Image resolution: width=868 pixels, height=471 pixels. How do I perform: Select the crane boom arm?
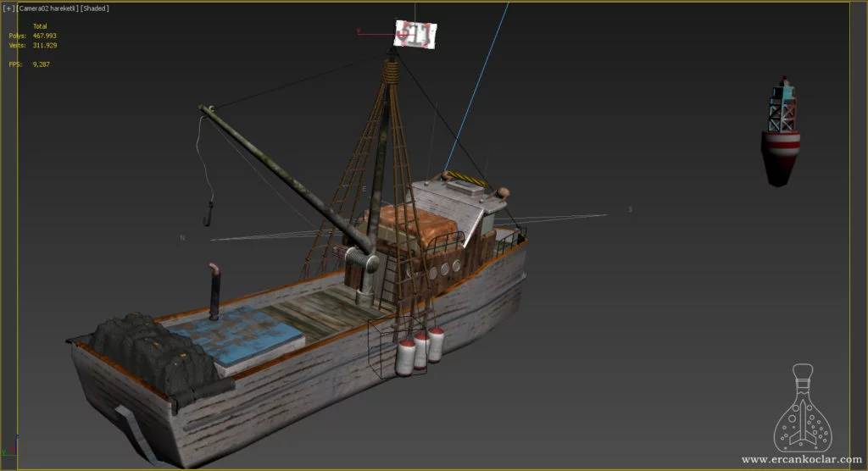coord(285,177)
